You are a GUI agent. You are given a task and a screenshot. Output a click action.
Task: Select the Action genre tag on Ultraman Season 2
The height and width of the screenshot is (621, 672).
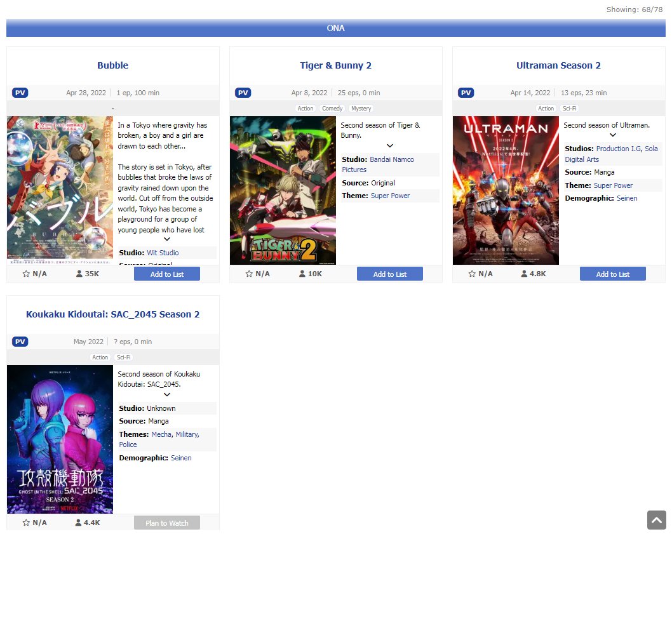click(x=546, y=109)
